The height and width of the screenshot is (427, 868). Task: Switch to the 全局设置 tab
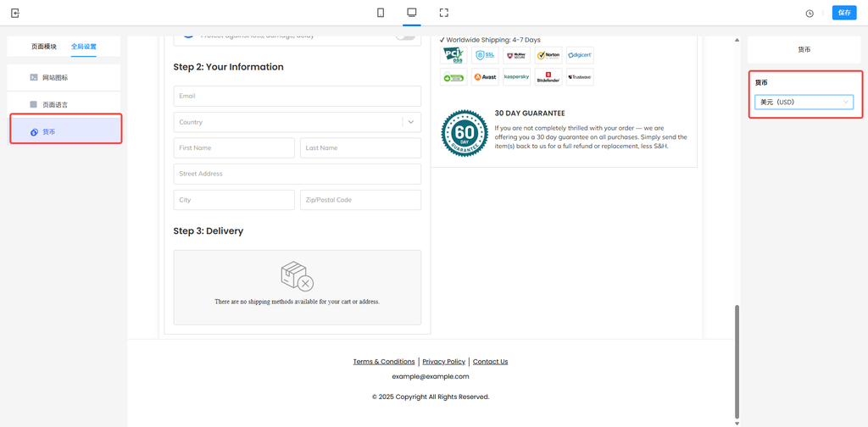tap(84, 47)
